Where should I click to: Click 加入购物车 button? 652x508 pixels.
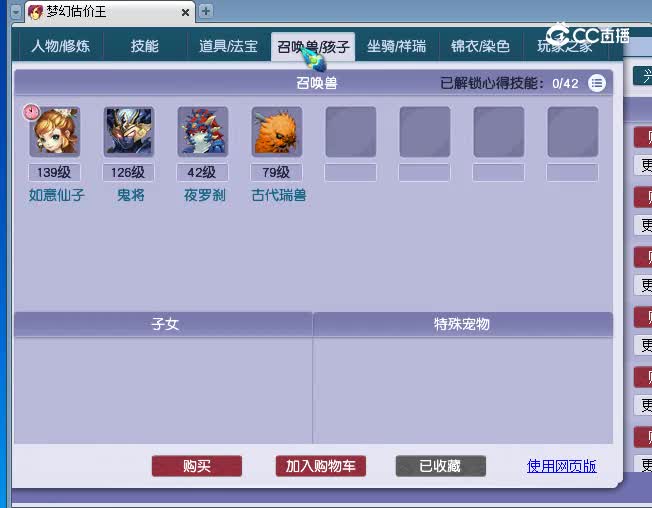click(x=321, y=466)
